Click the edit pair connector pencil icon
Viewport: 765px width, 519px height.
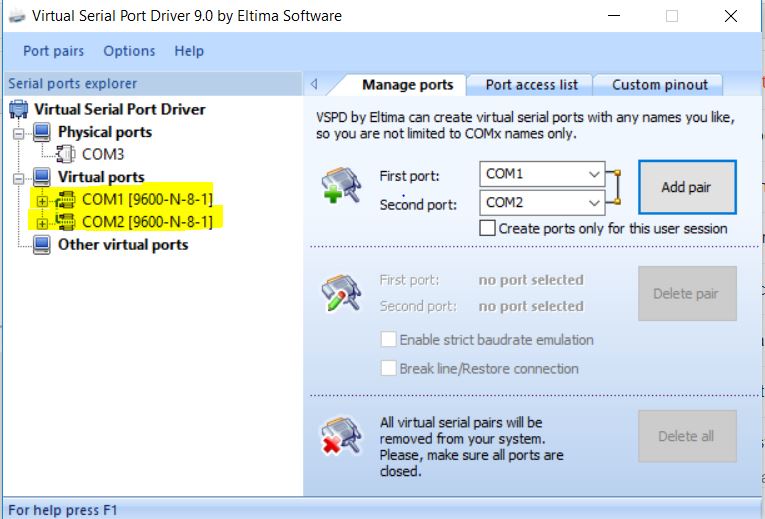341,293
